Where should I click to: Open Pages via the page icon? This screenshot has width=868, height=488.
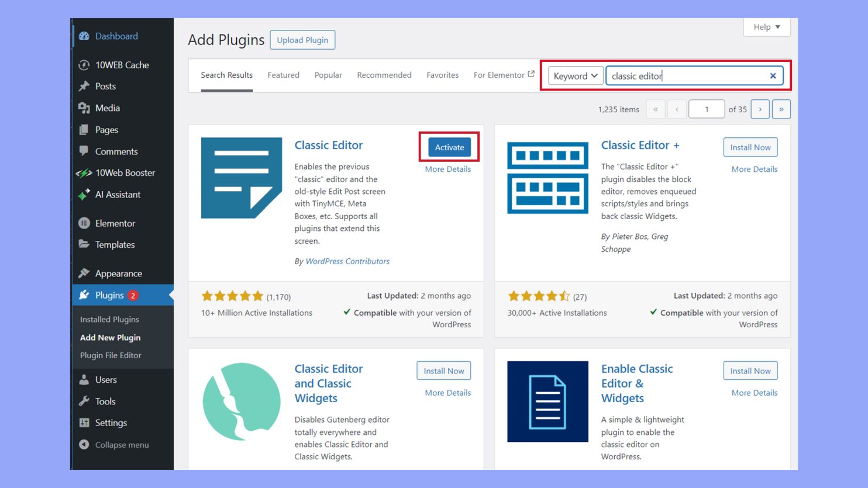coord(84,129)
